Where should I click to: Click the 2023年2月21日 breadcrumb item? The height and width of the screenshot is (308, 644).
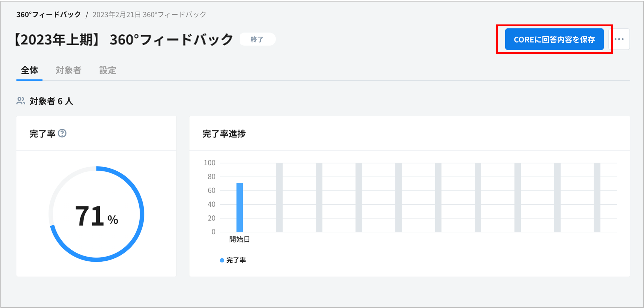tap(149, 14)
